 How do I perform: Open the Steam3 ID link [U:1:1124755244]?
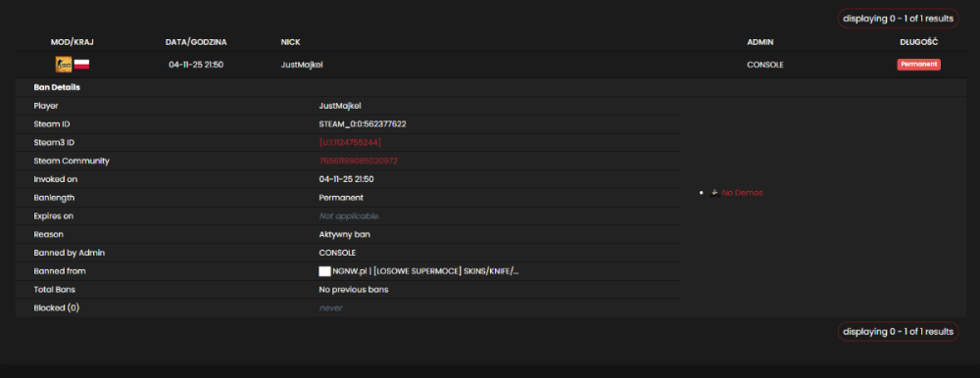pos(350,142)
